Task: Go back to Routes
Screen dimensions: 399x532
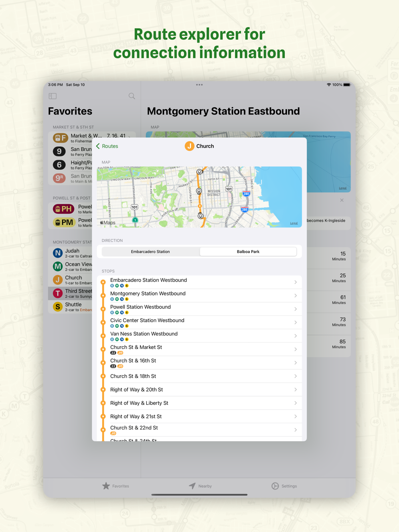Action: (107, 146)
